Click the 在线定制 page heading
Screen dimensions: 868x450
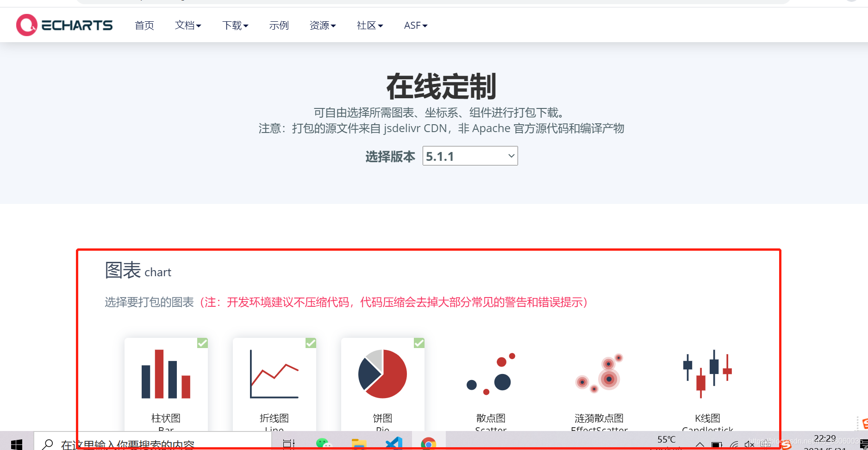coord(441,86)
